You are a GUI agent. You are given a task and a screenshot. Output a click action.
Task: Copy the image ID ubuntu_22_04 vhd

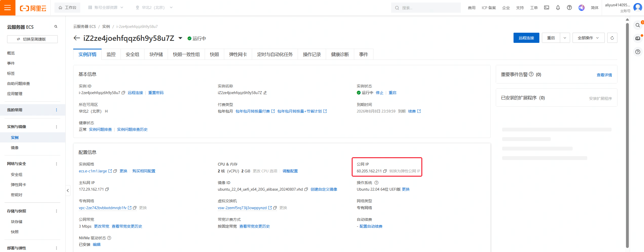[x=306, y=189]
